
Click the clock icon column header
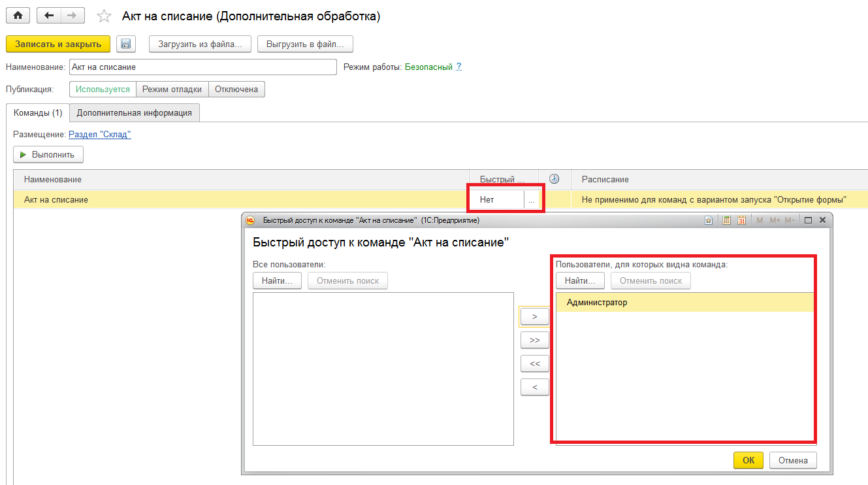[555, 179]
